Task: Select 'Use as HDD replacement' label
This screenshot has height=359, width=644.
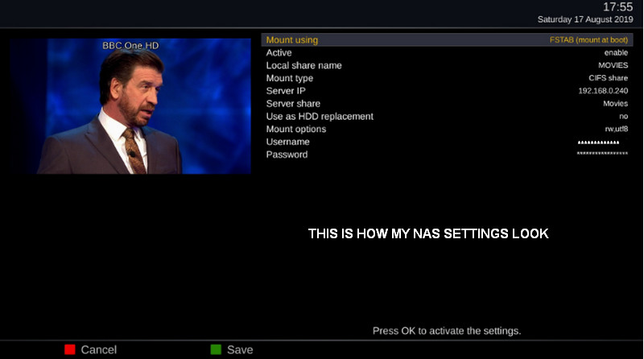Action: click(320, 116)
